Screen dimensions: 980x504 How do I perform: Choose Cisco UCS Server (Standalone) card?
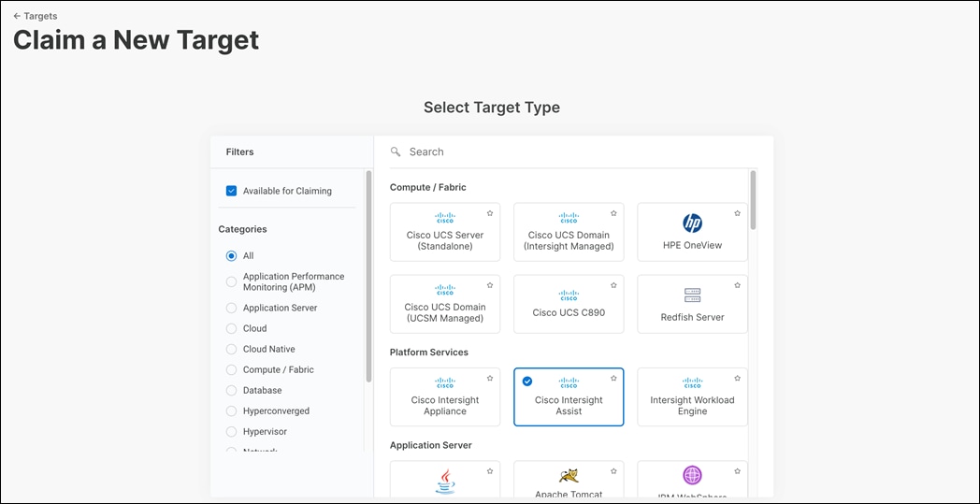(445, 232)
